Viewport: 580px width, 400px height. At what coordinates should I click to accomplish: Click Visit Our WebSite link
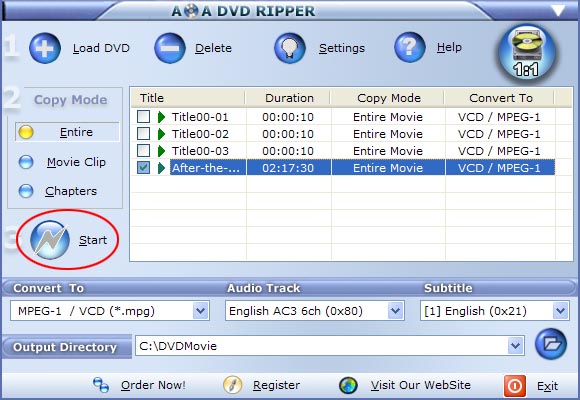pyautogui.click(x=421, y=385)
